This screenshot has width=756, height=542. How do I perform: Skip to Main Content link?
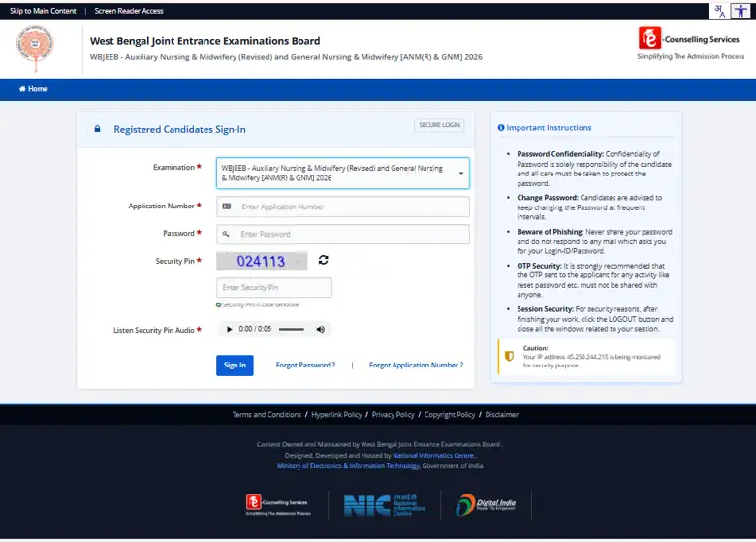pos(43,11)
